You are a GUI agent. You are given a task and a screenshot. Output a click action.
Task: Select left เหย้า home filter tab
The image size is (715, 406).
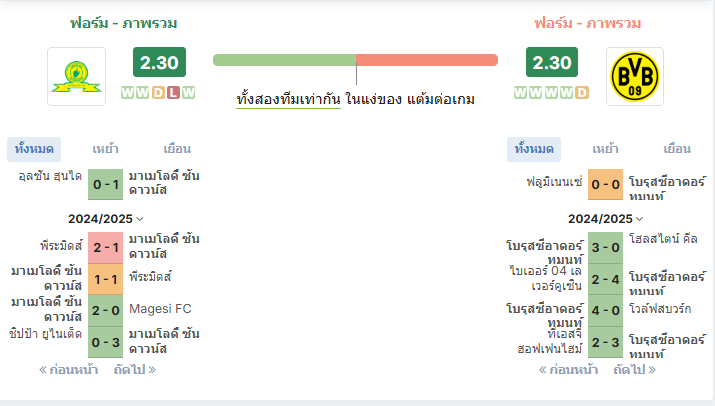pyautogui.click(x=105, y=149)
